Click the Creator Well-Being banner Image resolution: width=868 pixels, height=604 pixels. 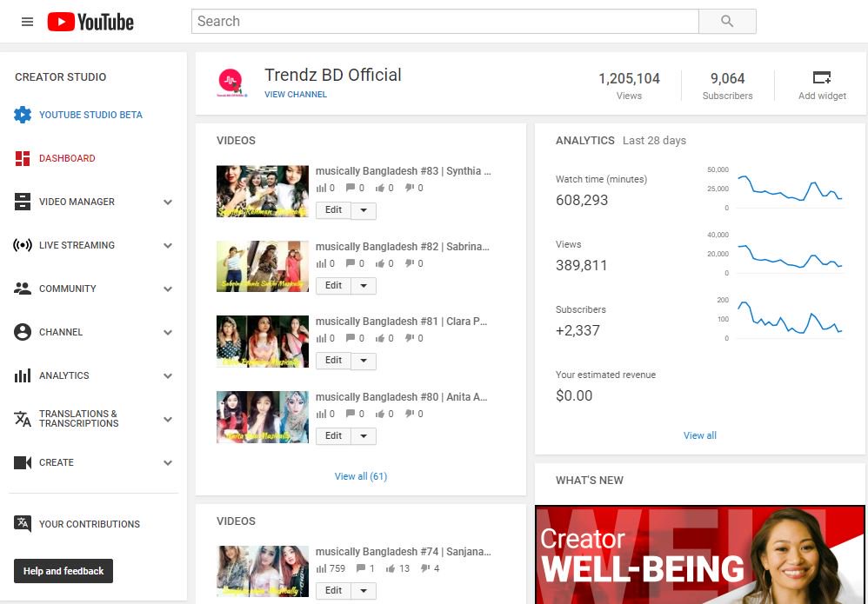pyautogui.click(x=700, y=554)
